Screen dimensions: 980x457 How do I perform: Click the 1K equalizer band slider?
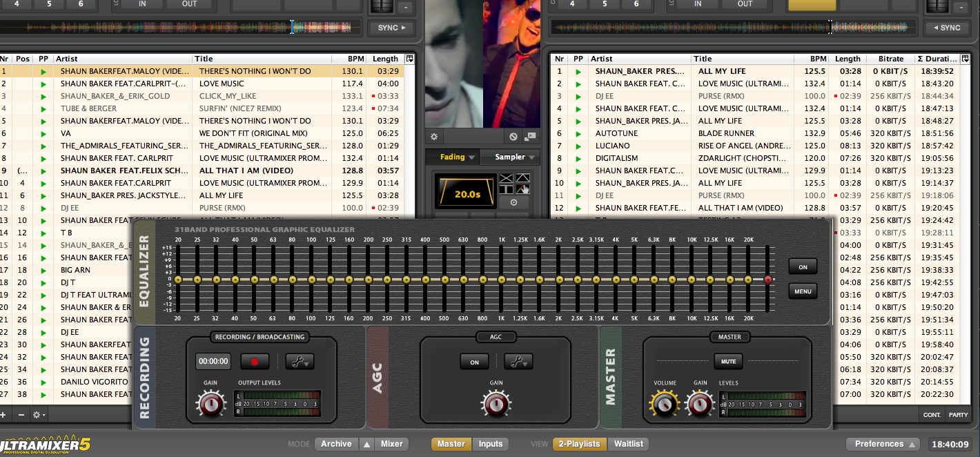coord(501,280)
